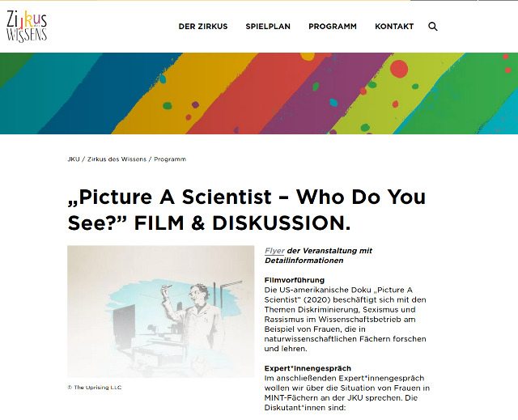Open the Flyer link
This screenshot has width=518, height=420.
tap(274, 251)
